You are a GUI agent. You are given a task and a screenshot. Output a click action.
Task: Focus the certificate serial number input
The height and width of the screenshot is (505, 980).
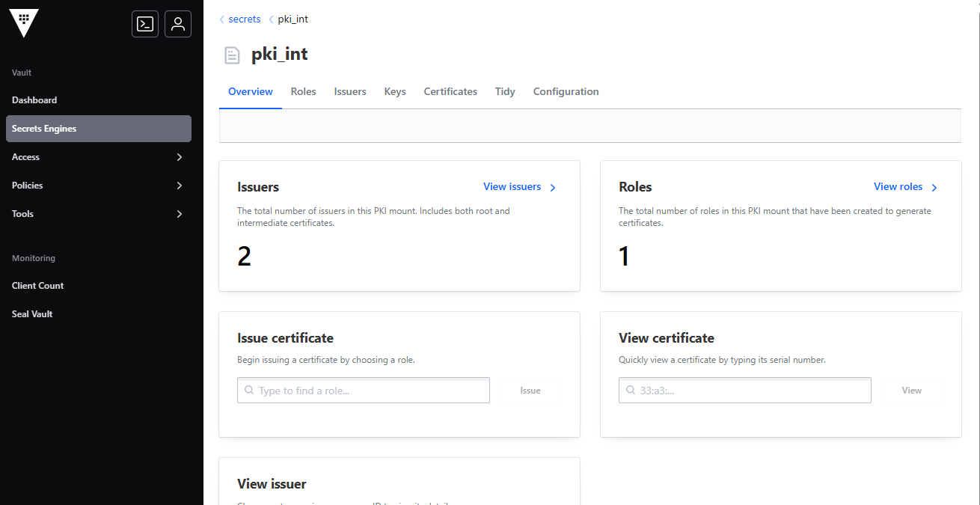[x=745, y=391]
